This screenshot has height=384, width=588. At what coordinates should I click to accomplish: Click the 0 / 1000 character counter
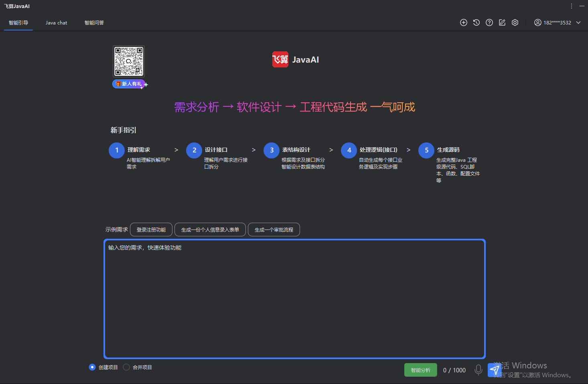pos(454,370)
